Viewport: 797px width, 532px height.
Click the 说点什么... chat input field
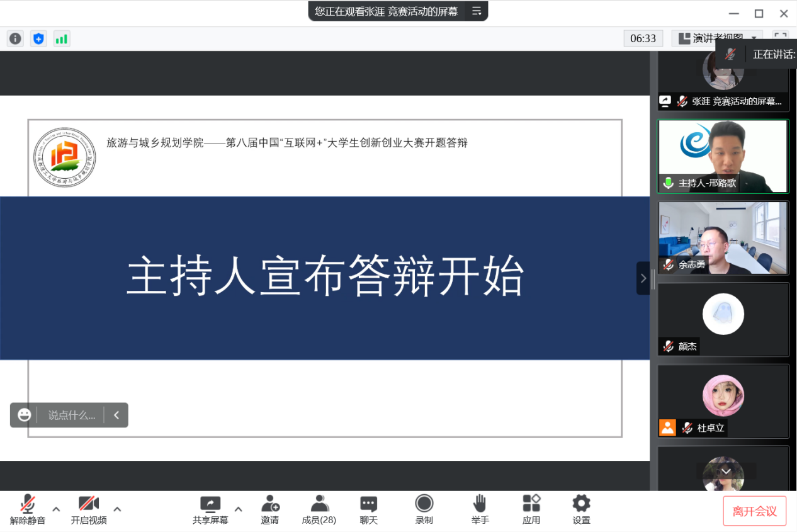[72, 415]
